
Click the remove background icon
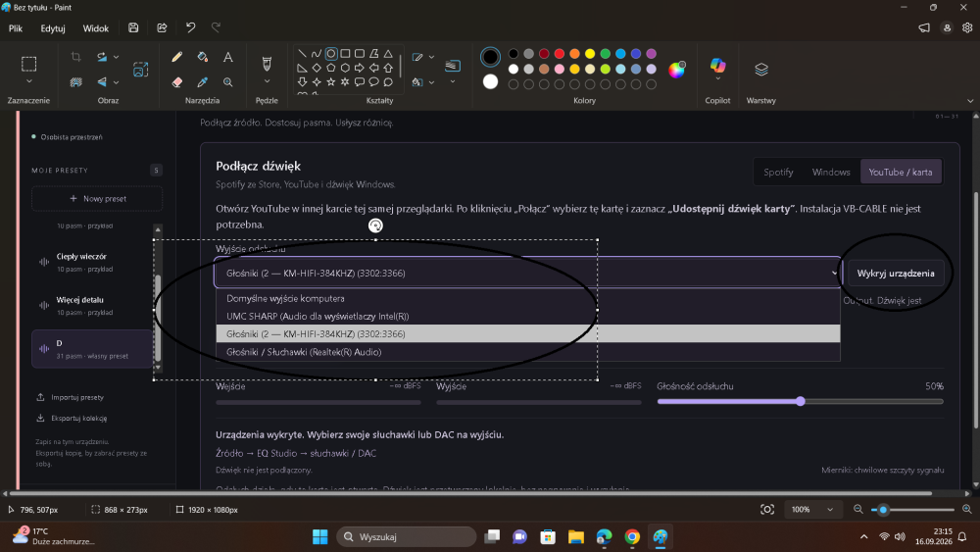(75, 82)
